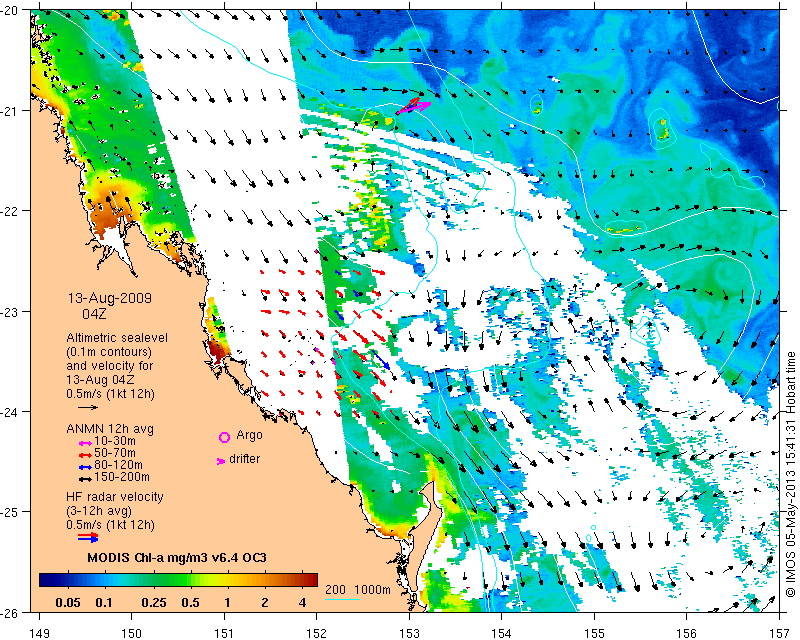Image resolution: width=800 pixels, height=640 pixels.
Task: Click the 04Z time label
Action: pyautogui.click(x=94, y=313)
